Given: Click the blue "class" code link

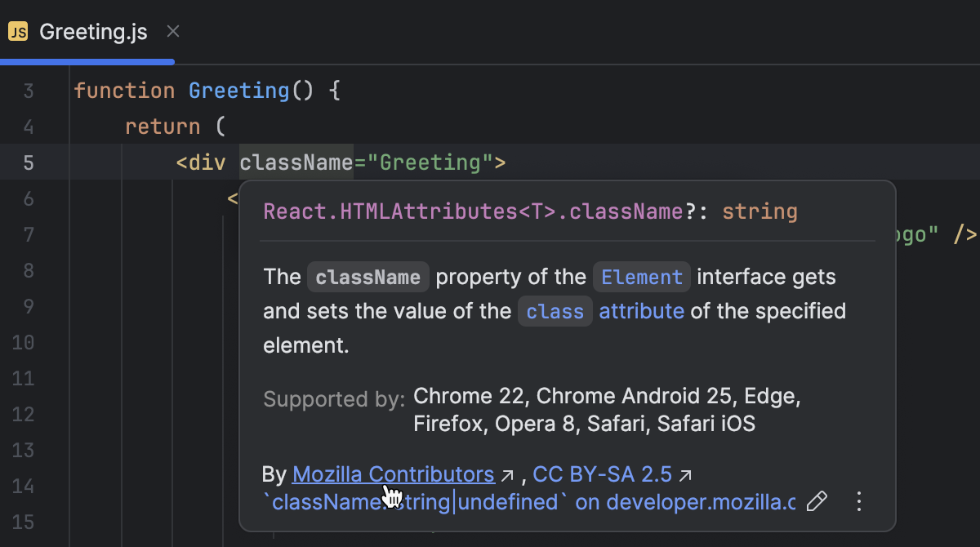Looking at the screenshot, I should coord(555,312).
